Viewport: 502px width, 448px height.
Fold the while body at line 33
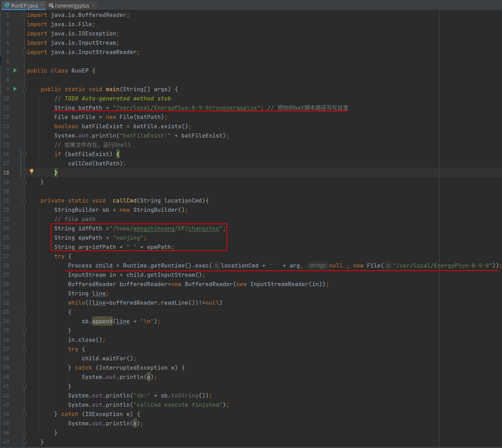24,312
